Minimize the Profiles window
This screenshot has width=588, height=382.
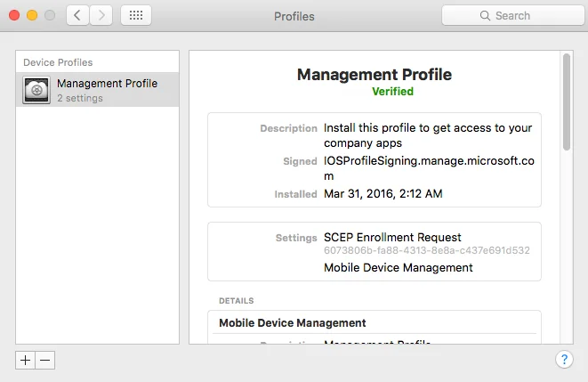[x=32, y=15]
